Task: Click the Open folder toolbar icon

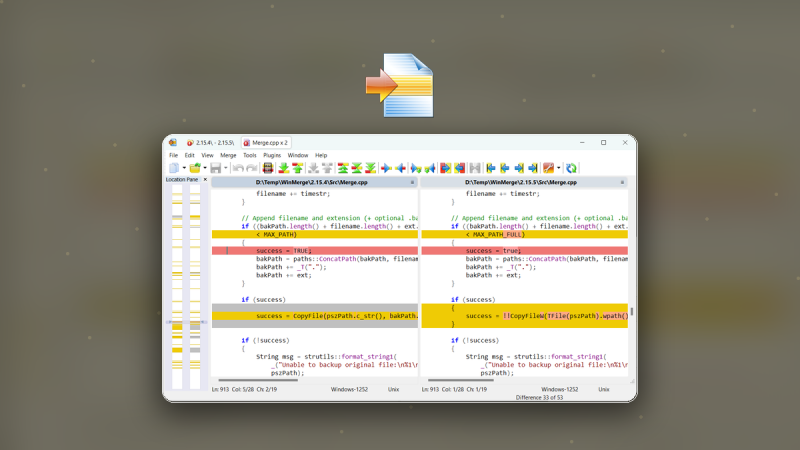Action: point(195,168)
